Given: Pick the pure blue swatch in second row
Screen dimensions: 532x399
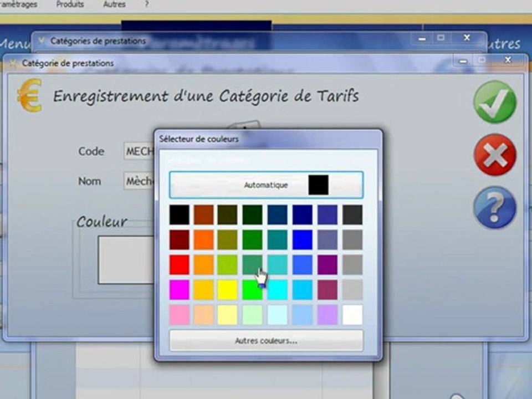Looking at the screenshot, I should pos(303,239).
